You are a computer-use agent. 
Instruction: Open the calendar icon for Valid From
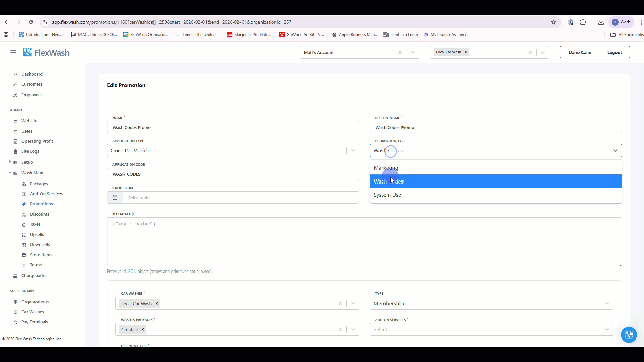[x=115, y=198]
